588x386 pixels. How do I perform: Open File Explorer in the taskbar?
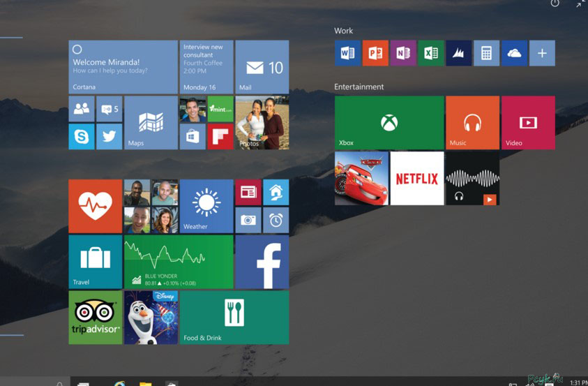[x=146, y=383]
